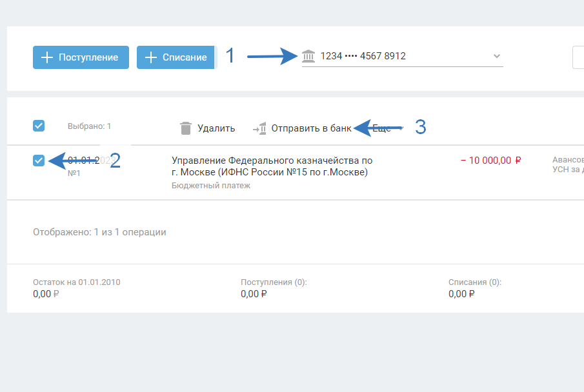Open the Управление Федерального казначейства payment row
This screenshot has height=392, width=584.
[272, 166]
